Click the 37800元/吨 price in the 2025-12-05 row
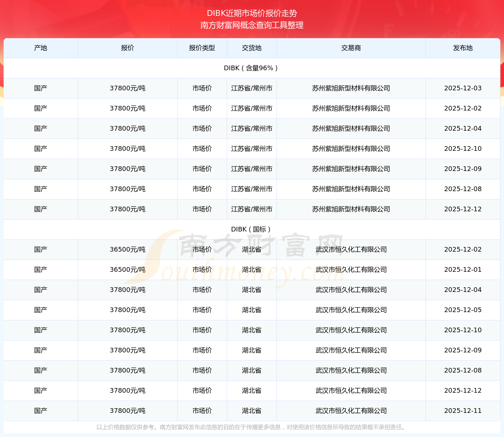Screen dimensions: 504x437 (x=127, y=310)
